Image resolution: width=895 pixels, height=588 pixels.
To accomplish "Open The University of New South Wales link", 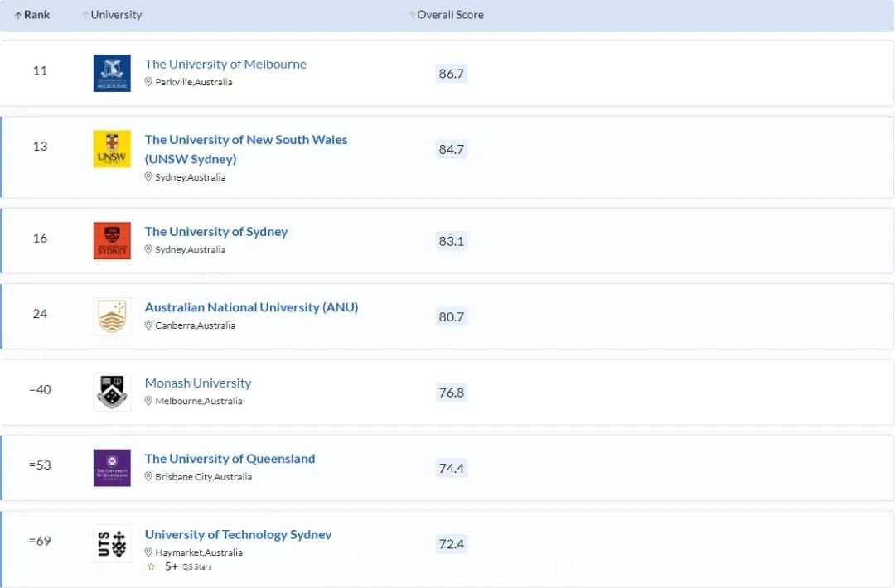I will pos(246,149).
